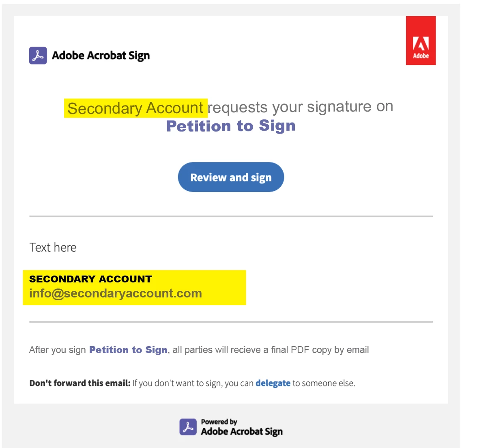Open the large "Petition to Sign" title link

pos(231,126)
